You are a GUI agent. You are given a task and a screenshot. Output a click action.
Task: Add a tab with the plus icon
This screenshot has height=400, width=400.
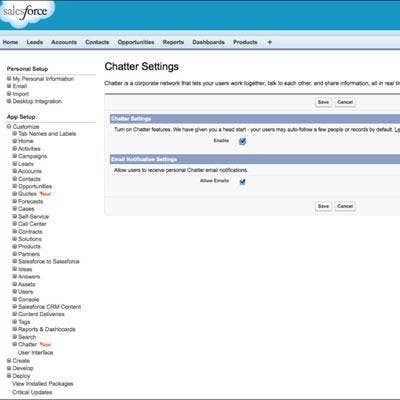pyautogui.click(x=270, y=42)
